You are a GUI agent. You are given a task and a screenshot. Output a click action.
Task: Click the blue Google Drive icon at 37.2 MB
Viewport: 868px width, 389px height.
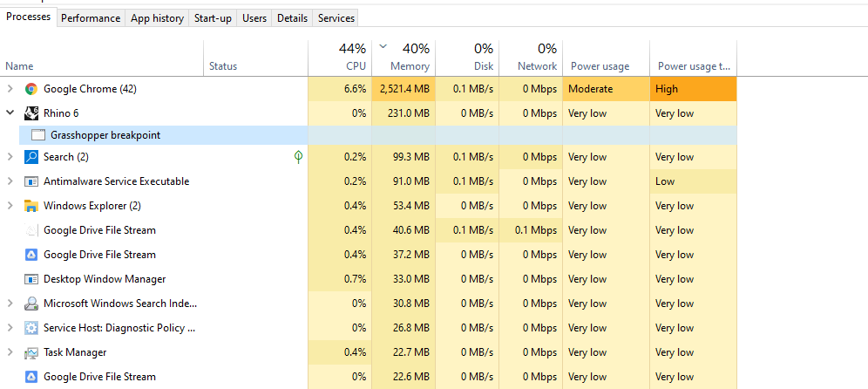tap(31, 255)
